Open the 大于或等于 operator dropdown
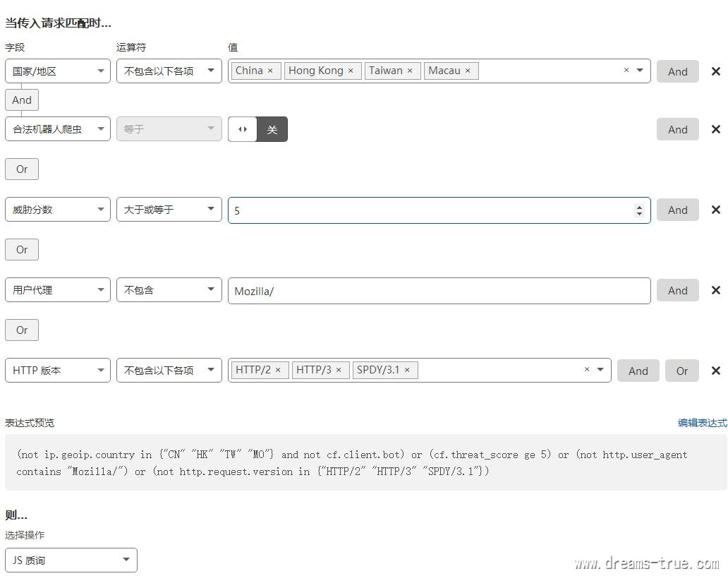The height and width of the screenshot is (576, 728). click(x=169, y=210)
